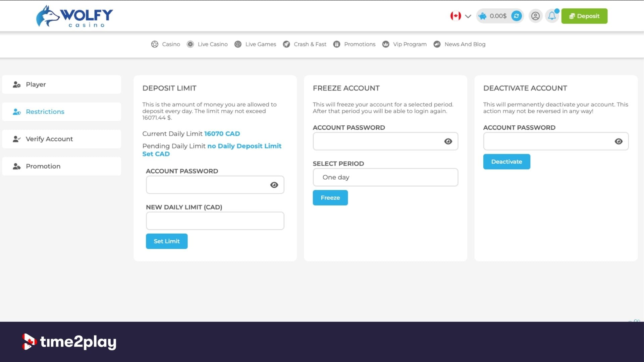
Task: Focus the Deactivate Account password field
Action: (x=556, y=141)
